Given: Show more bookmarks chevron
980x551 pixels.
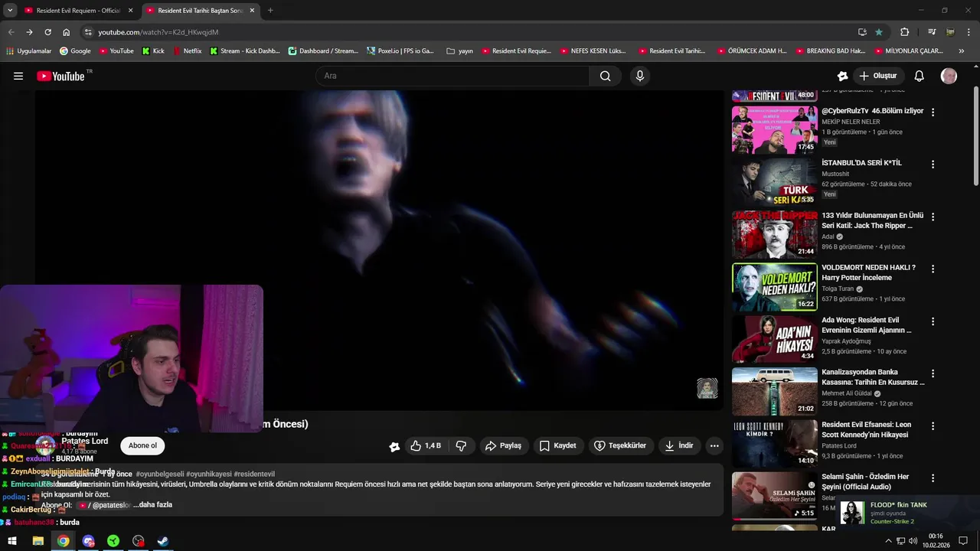Looking at the screenshot, I should (x=962, y=51).
